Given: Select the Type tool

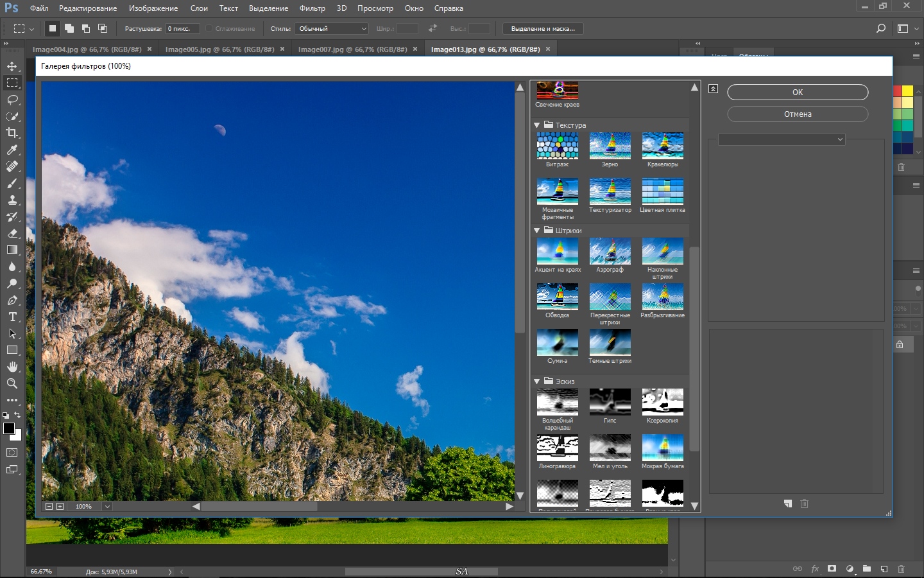Looking at the screenshot, I should click(12, 317).
